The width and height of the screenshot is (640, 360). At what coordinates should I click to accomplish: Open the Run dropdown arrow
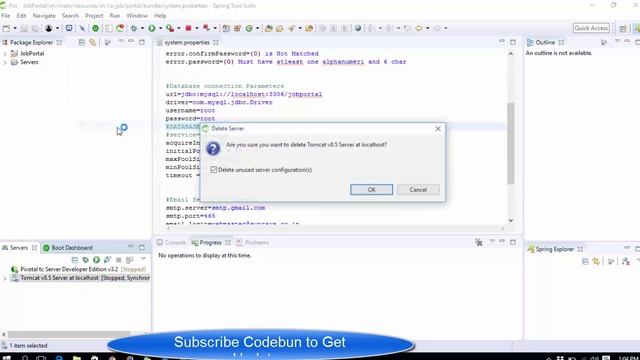coord(160,28)
